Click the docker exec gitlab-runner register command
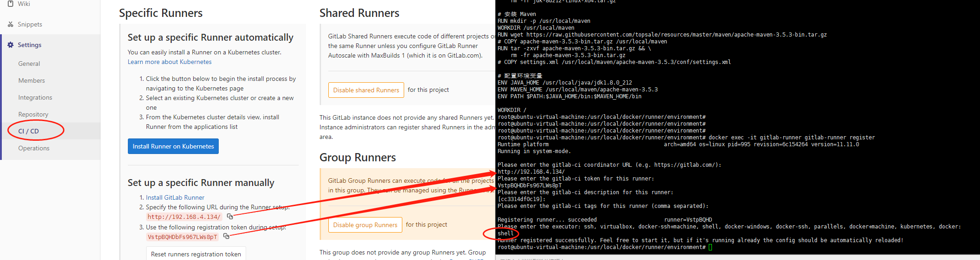980x260 pixels. pos(792,138)
